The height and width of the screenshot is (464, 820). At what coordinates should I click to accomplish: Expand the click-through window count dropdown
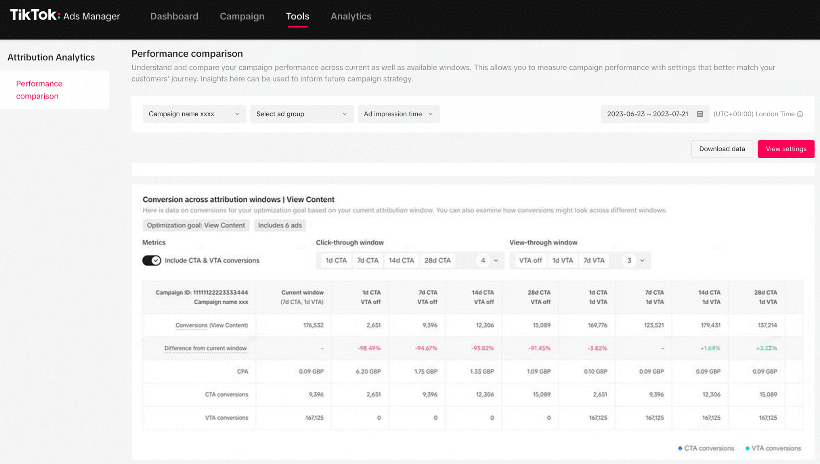[x=488, y=260]
